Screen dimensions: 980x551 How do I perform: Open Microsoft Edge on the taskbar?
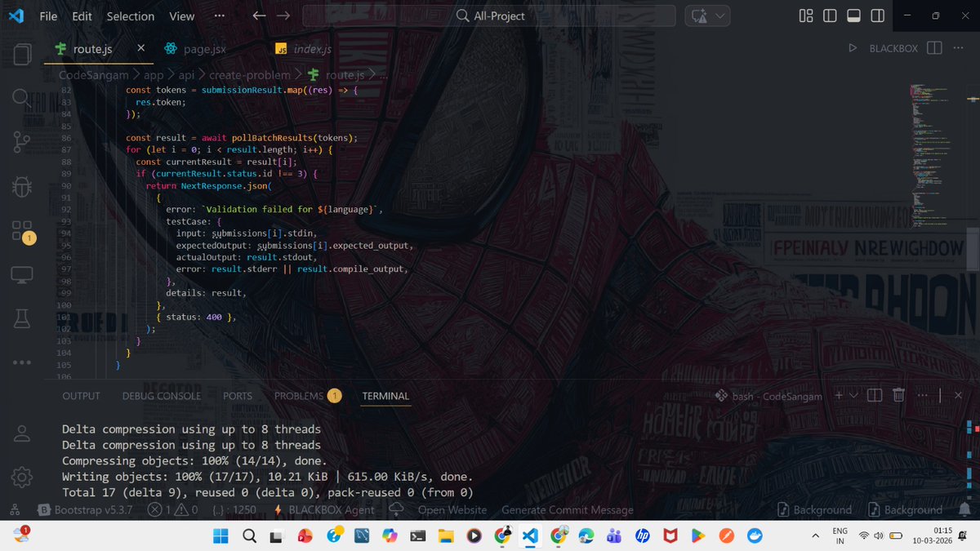tap(586, 535)
